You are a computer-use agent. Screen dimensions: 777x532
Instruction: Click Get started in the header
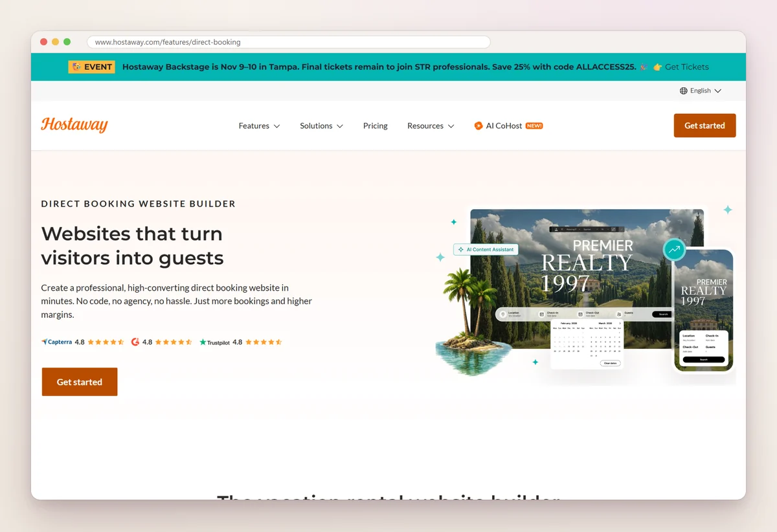(x=704, y=126)
